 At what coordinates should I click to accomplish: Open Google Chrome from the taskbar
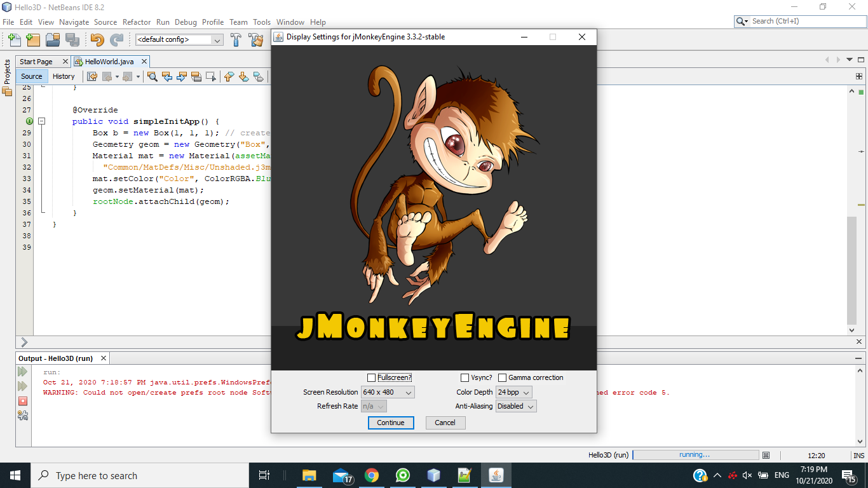(x=372, y=475)
